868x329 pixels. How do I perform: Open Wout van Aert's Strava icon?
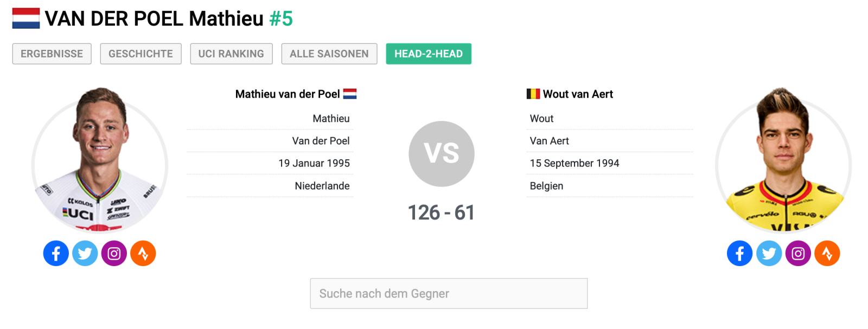pyautogui.click(x=827, y=253)
